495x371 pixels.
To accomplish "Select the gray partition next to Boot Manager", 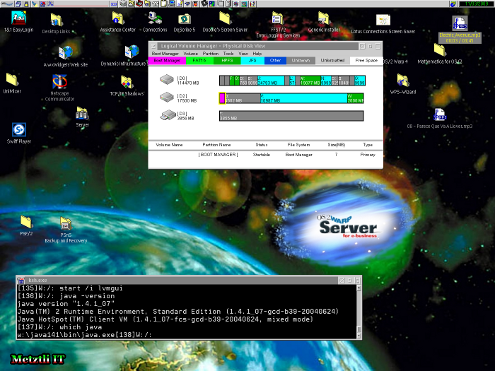I will pyautogui.click(x=243, y=98).
